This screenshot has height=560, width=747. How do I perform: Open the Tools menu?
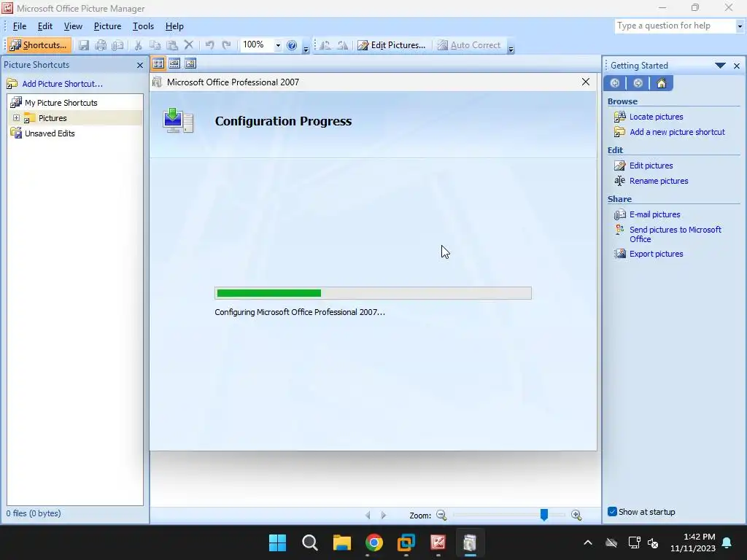click(143, 26)
